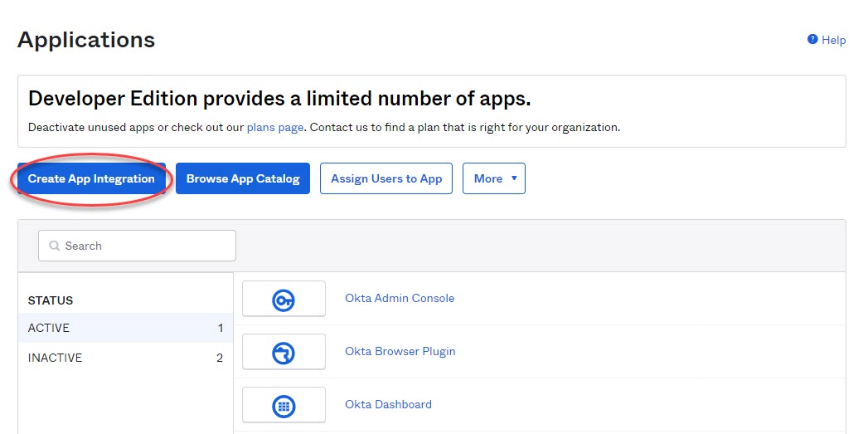Open Okta Dashboard link
Viewport: 868px width, 434px height.
tap(388, 405)
